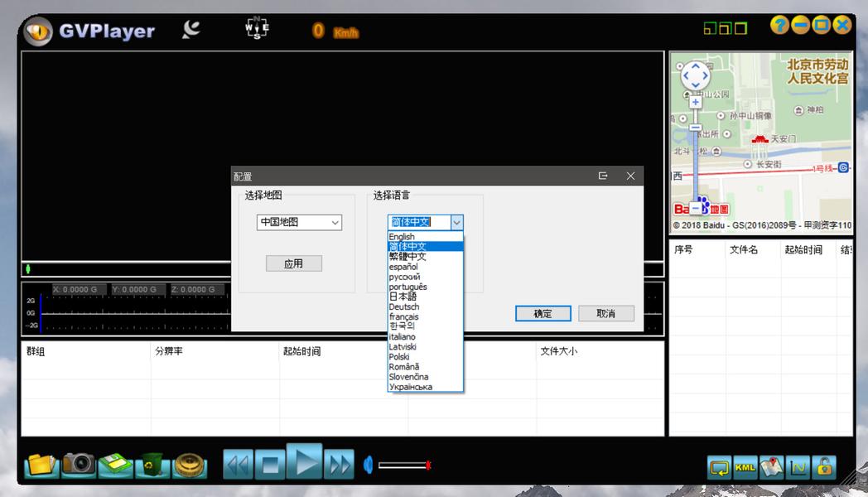Click the padlock icon

pos(824,467)
